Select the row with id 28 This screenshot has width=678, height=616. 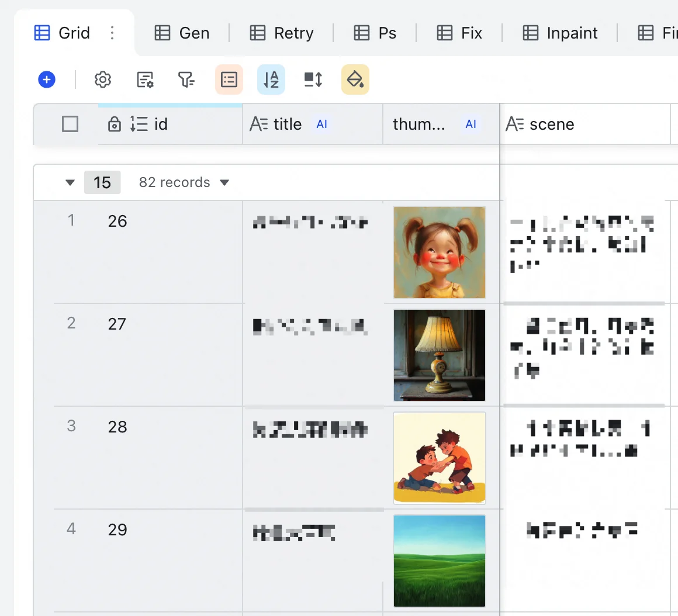117,427
